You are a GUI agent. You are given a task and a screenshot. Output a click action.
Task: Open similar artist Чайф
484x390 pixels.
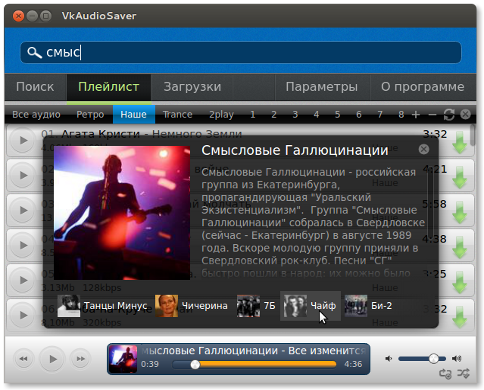310,306
